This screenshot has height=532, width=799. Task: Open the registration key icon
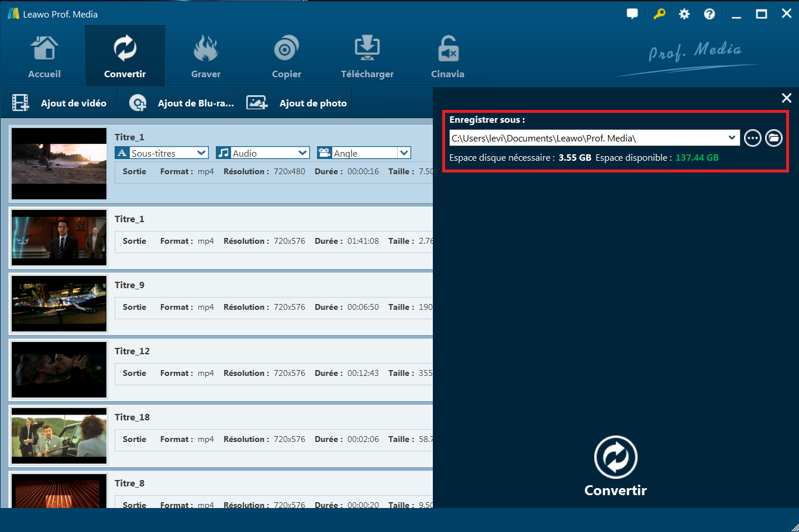pos(659,14)
